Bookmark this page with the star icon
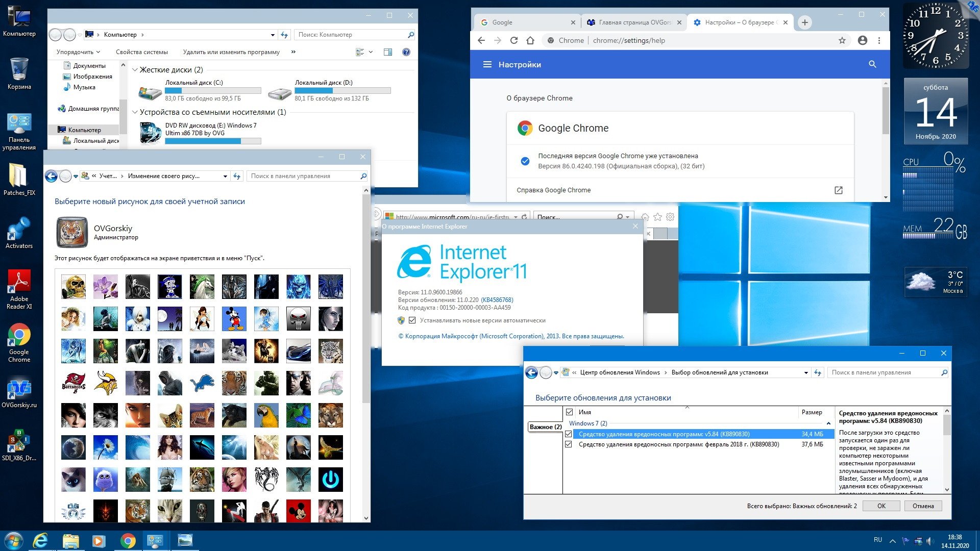The width and height of the screenshot is (980, 551). pyautogui.click(x=842, y=40)
